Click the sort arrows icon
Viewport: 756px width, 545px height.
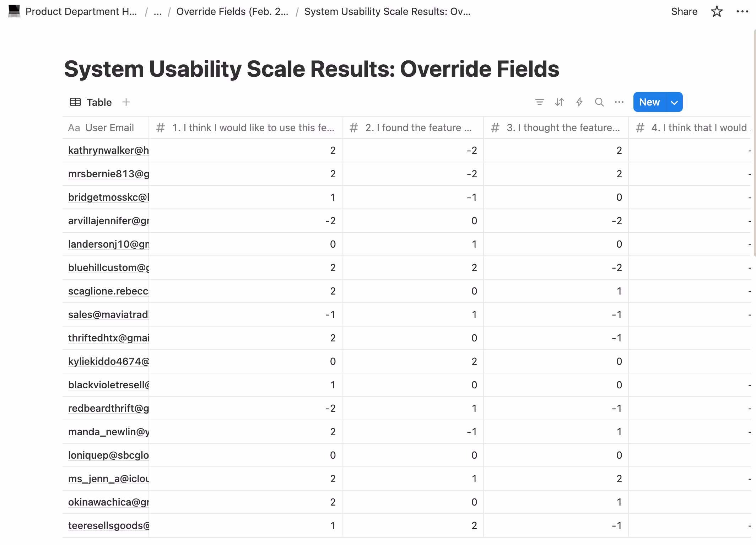click(x=559, y=102)
